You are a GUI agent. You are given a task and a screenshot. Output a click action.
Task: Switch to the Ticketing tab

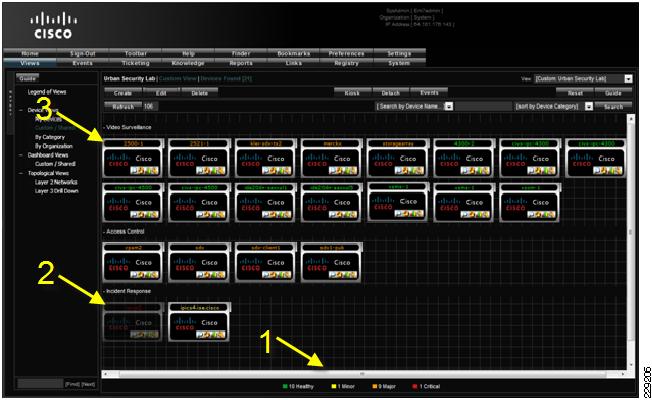click(136, 63)
